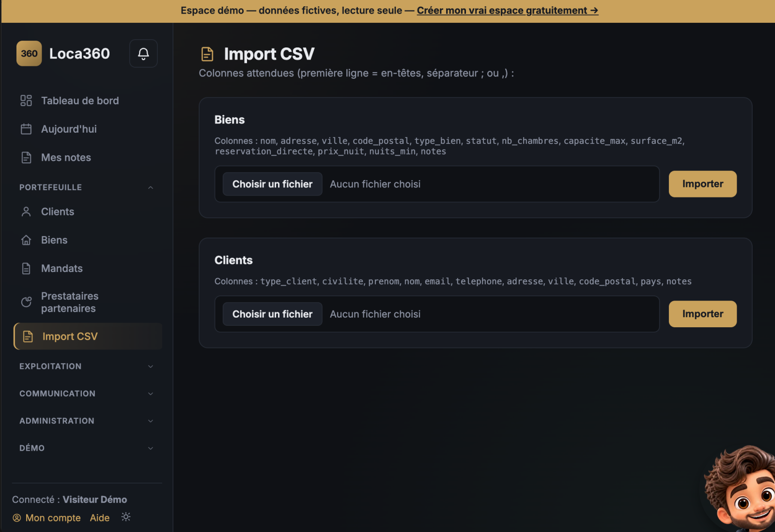Follow the Créer mon vrai espace gratuitement link

coord(508,11)
